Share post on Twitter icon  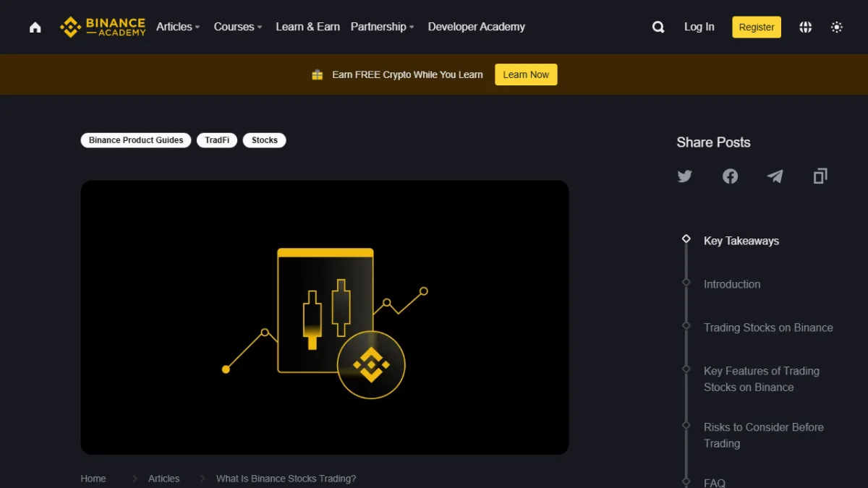point(685,176)
